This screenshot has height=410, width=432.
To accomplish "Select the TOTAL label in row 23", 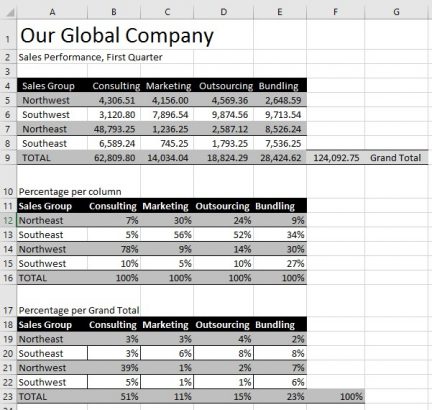I will coord(33,397).
